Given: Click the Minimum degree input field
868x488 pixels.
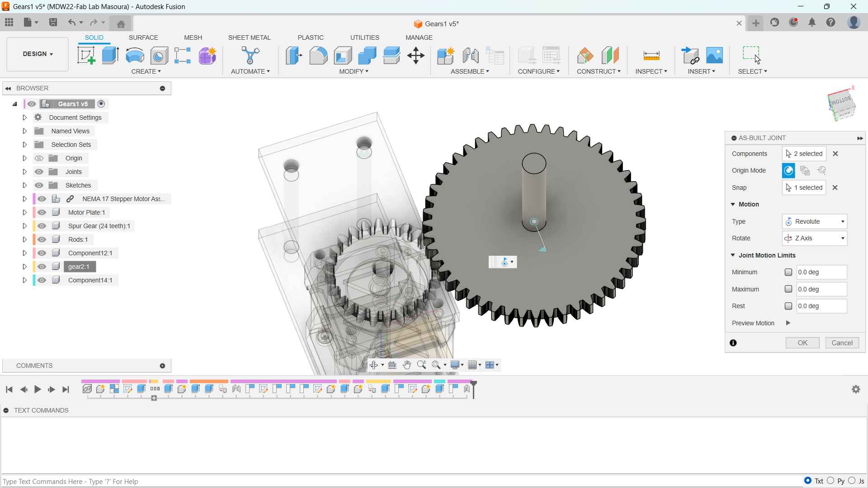Looking at the screenshot, I should 821,272.
